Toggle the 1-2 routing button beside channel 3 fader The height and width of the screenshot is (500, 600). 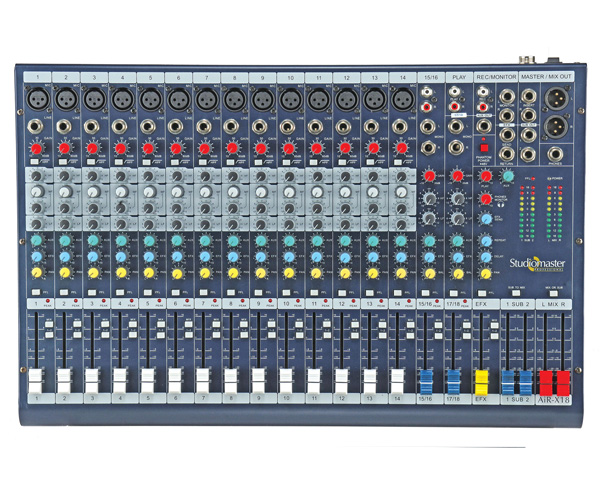coord(104,335)
